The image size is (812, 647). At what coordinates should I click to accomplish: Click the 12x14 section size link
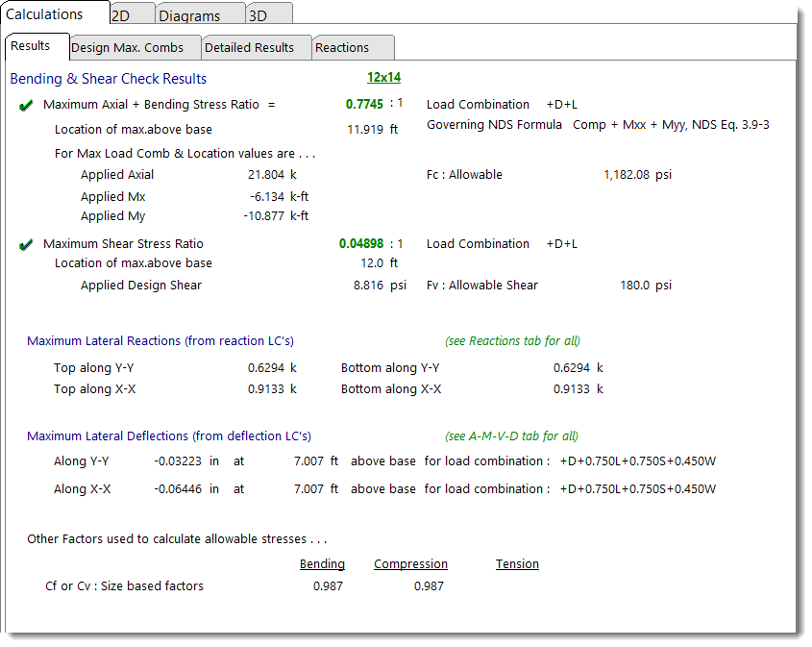pyautogui.click(x=383, y=78)
